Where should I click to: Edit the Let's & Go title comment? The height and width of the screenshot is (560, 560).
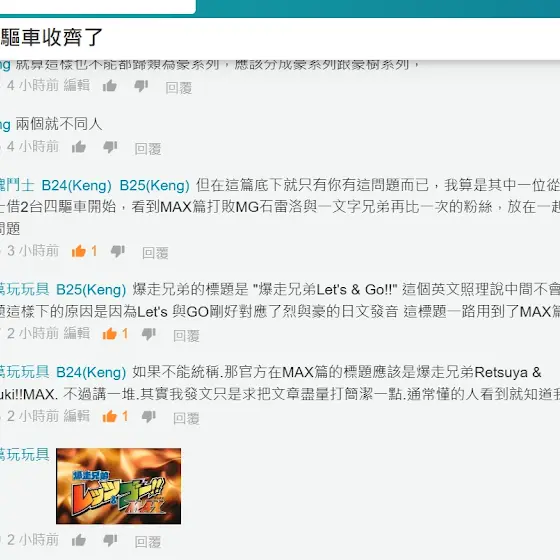click(77, 333)
